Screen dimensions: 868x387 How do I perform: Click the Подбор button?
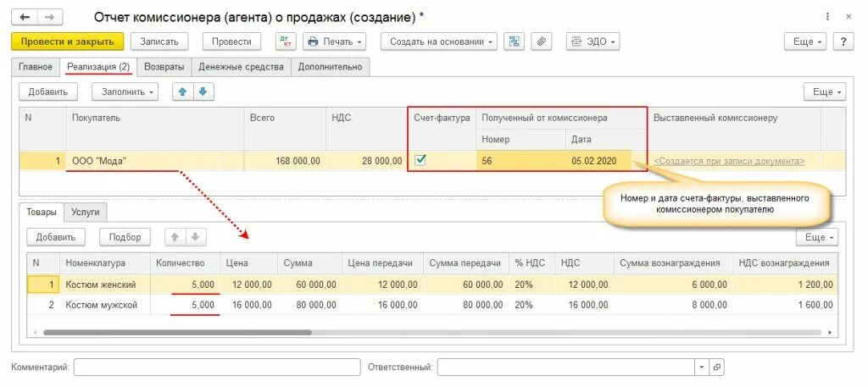pyautogui.click(x=125, y=237)
